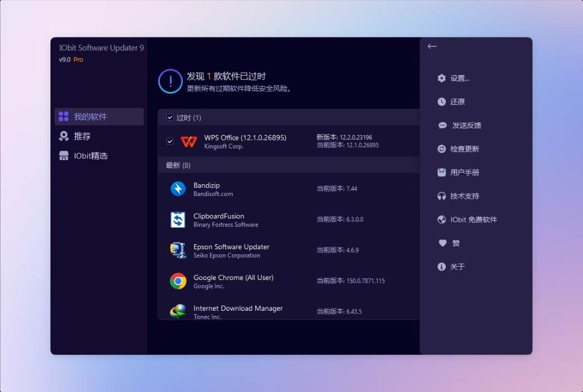Click 当前版本: 4.6.9 text
Image resolution: width=583 pixels, height=392 pixels.
[337, 250]
